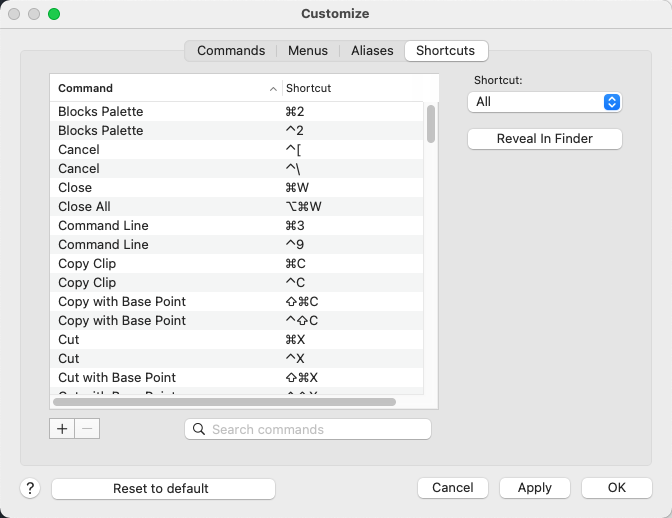Click the minus button to remove shortcut
The height and width of the screenshot is (518, 672).
click(x=87, y=429)
